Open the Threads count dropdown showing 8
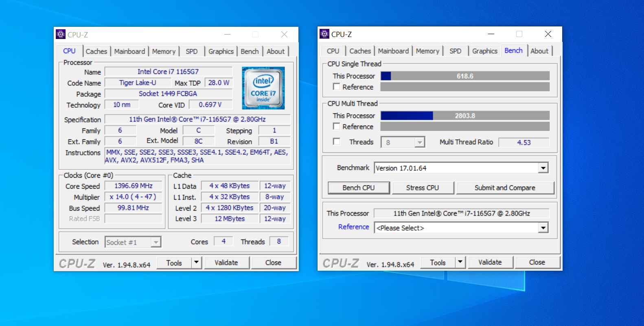This screenshot has width=644, height=326. tap(420, 142)
